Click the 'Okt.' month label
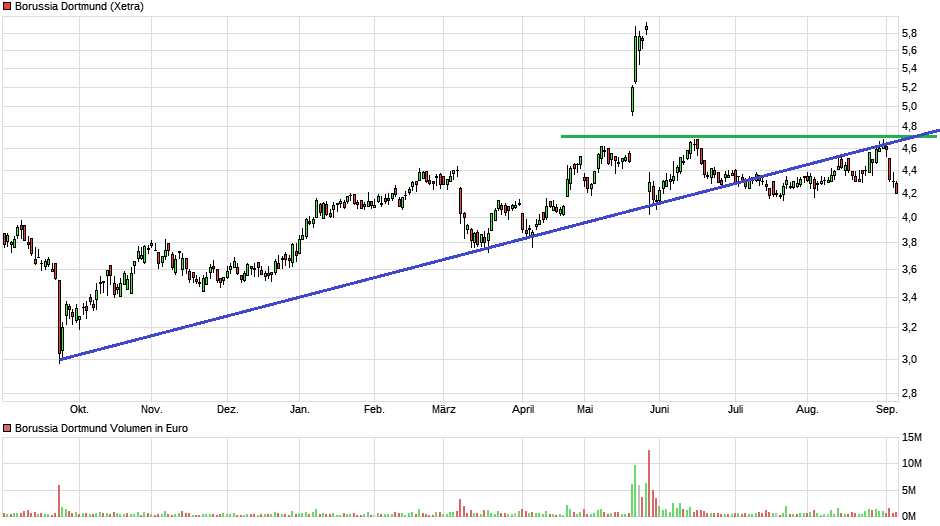 (x=79, y=410)
